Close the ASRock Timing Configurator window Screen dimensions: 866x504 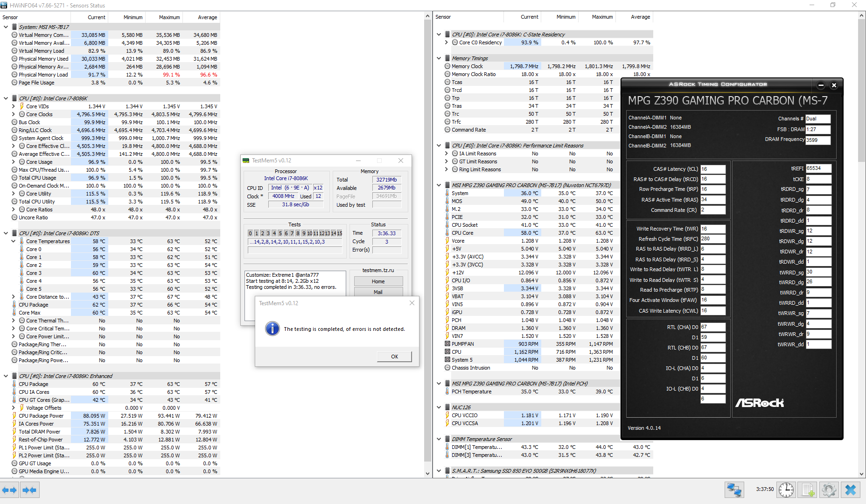click(x=834, y=85)
